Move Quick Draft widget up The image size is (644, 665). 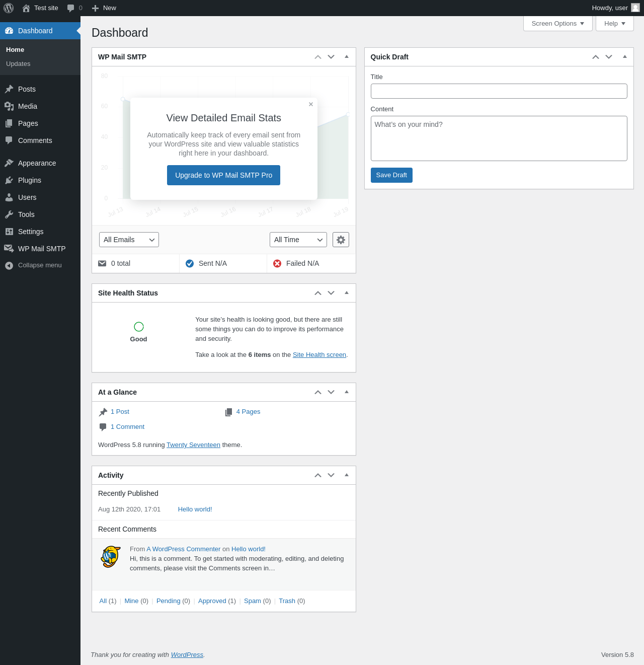(596, 57)
